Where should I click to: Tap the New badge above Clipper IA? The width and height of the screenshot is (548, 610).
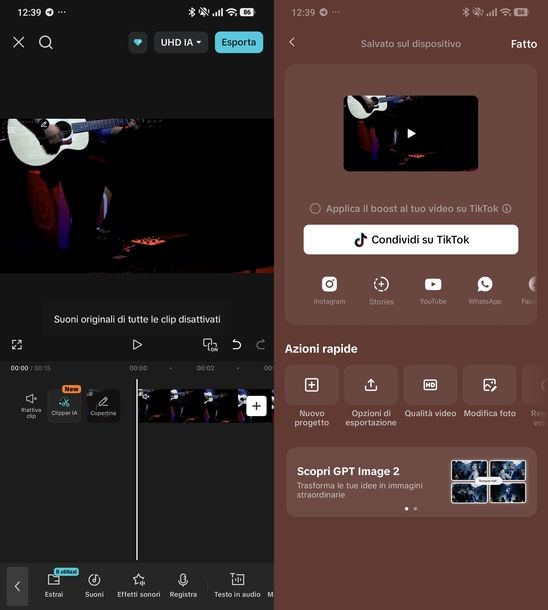(71, 389)
